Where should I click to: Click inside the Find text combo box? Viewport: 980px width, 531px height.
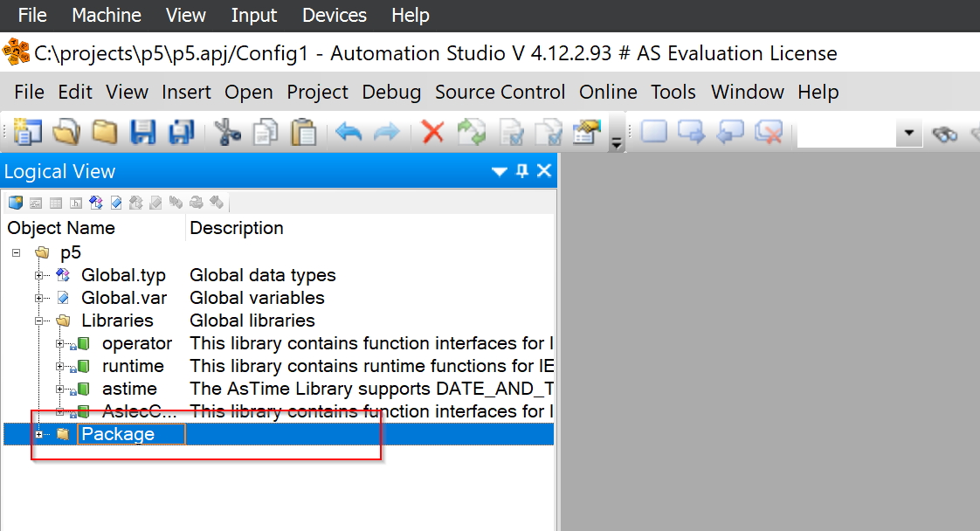tap(846, 133)
